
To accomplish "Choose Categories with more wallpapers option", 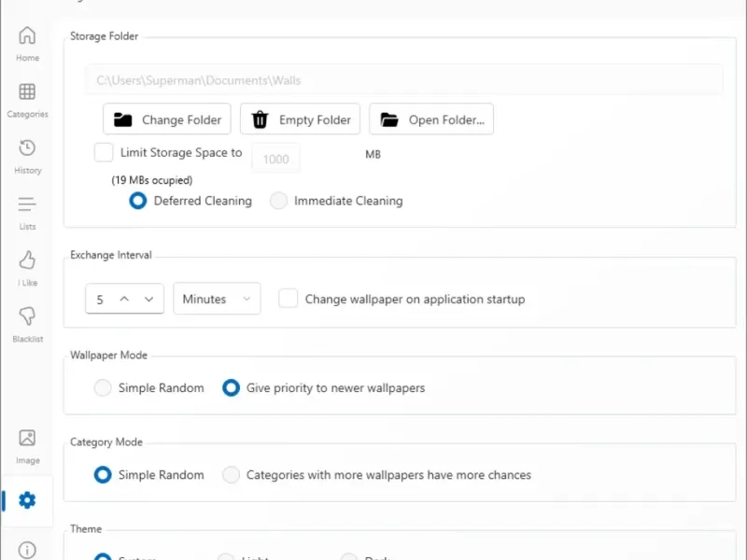I will tap(231, 475).
